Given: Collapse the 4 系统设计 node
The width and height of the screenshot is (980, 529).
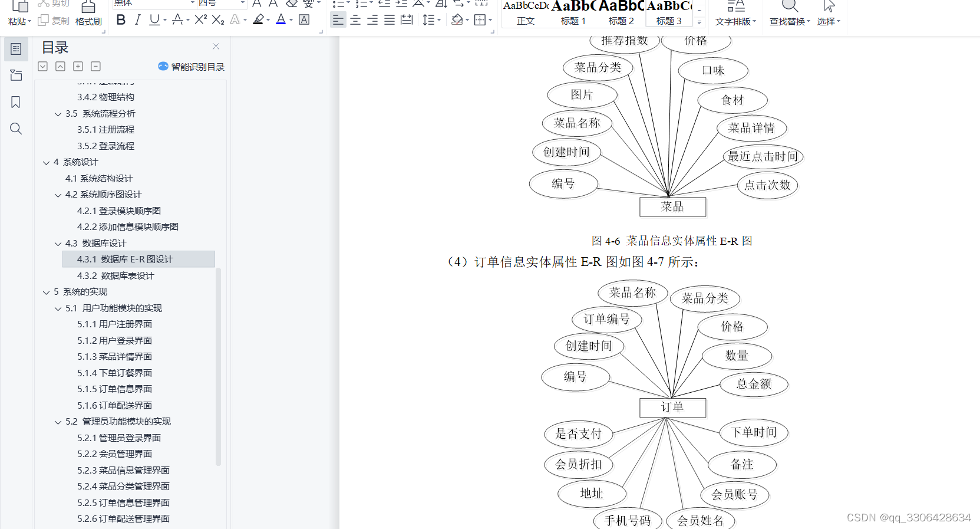Looking at the screenshot, I should tap(46, 162).
